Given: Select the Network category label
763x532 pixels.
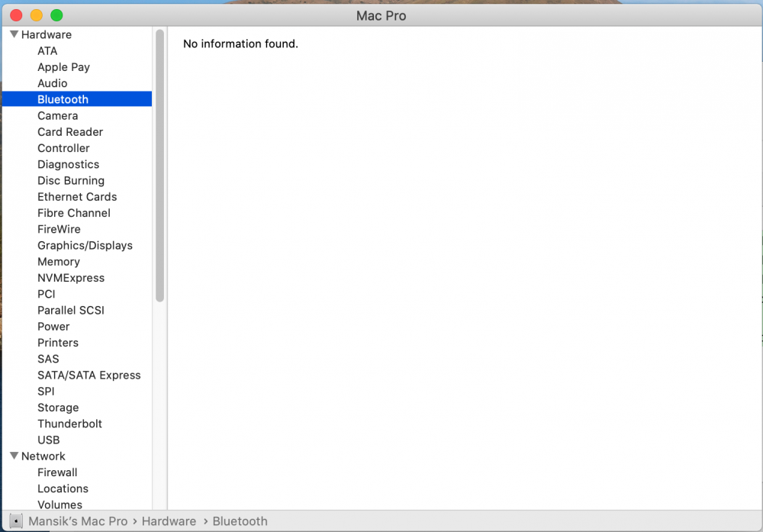Looking at the screenshot, I should [43, 456].
